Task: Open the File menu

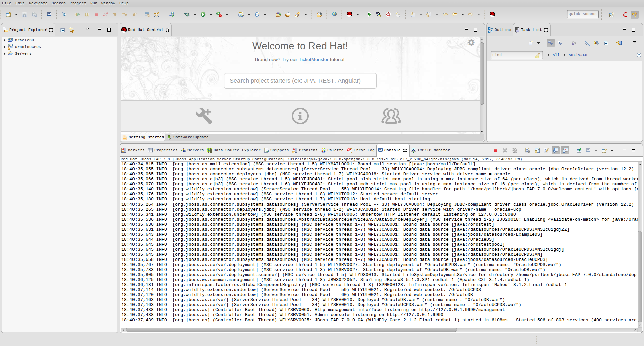Action: pos(7,3)
